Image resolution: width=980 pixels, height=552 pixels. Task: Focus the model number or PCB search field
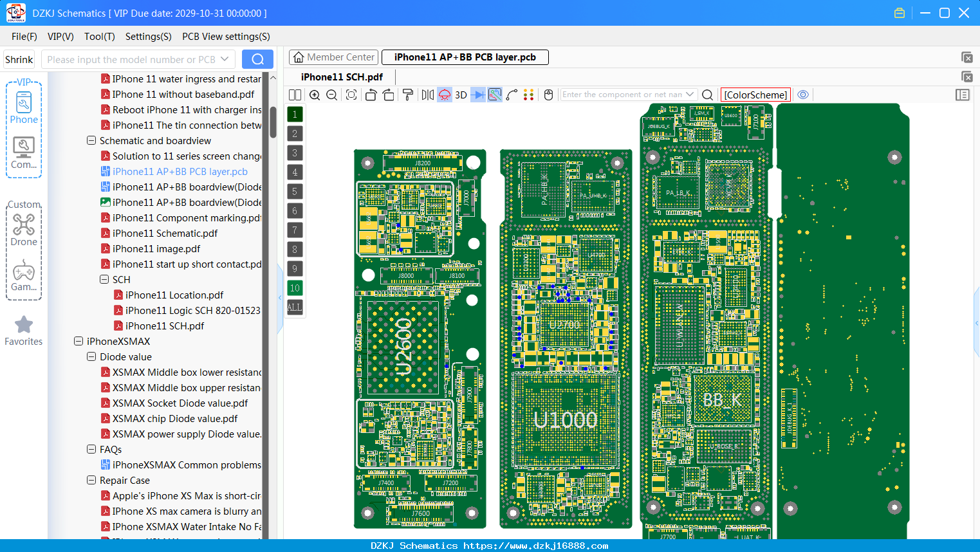click(x=131, y=59)
